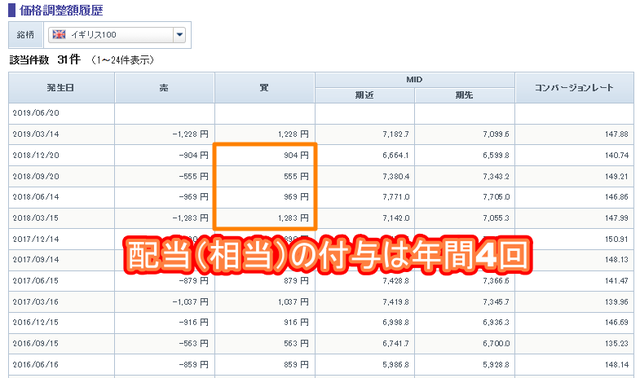Click the 売 value -1,283 円

[190, 218]
